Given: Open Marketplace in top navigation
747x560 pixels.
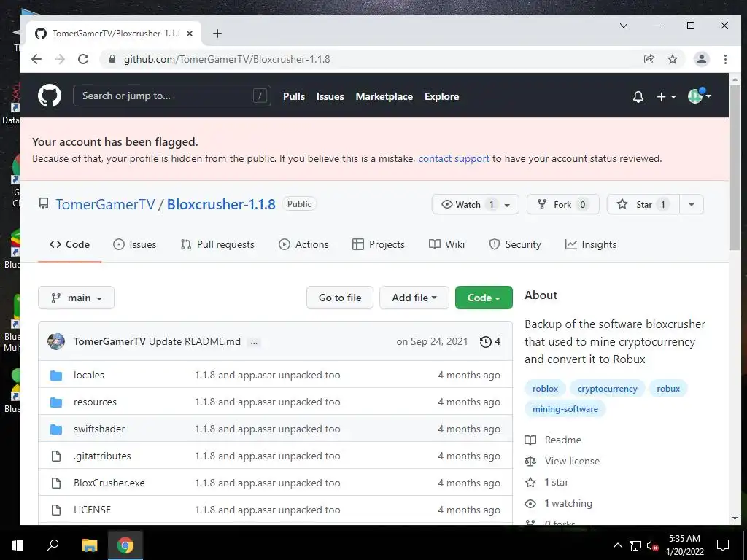Looking at the screenshot, I should tap(384, 96).
